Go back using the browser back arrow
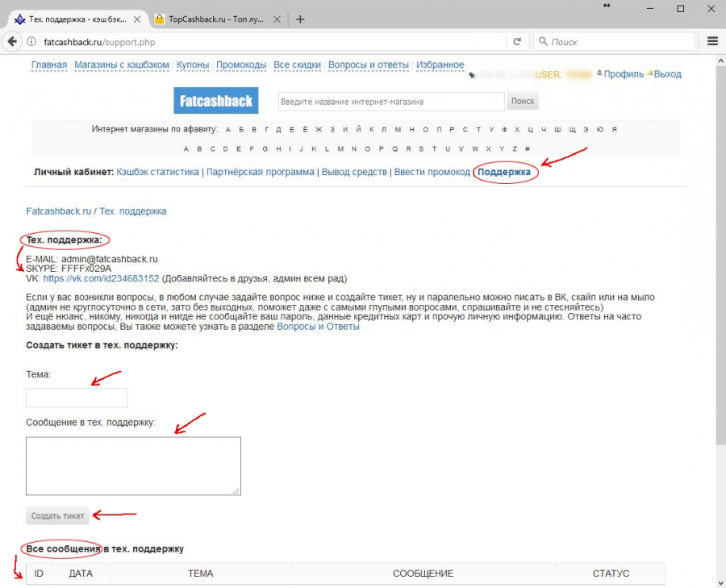The height and width of the screenshot is (588, 726). (12, 42)
